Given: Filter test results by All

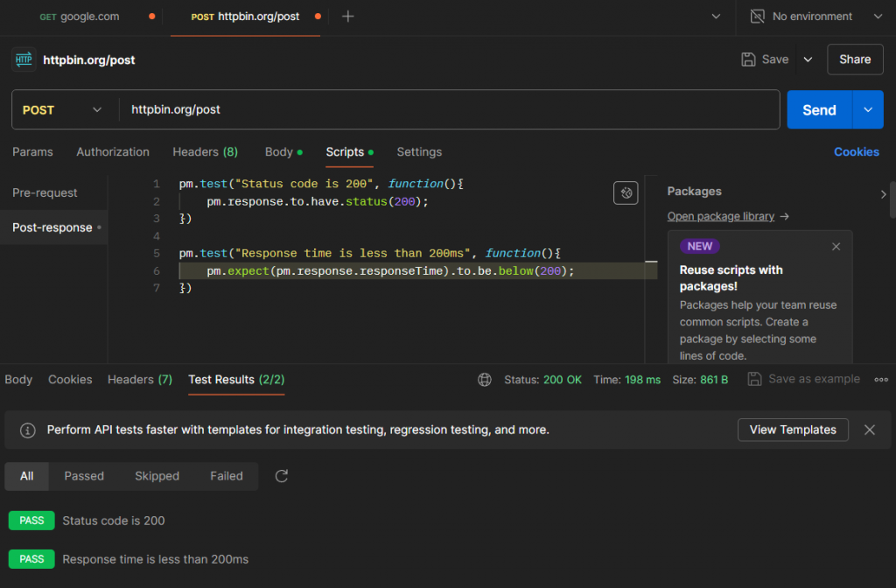Looking at the screenshot, I should click(x=27, y=476).
